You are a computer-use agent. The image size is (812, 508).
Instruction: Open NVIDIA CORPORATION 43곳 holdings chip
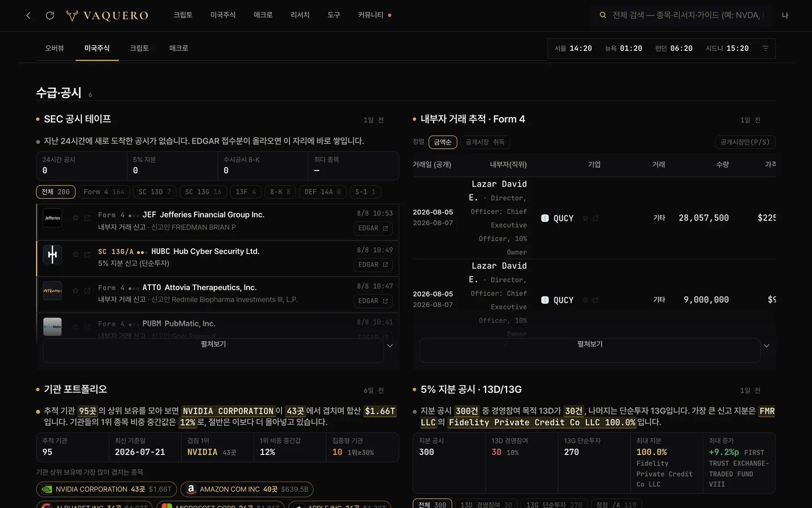(107, 489)
